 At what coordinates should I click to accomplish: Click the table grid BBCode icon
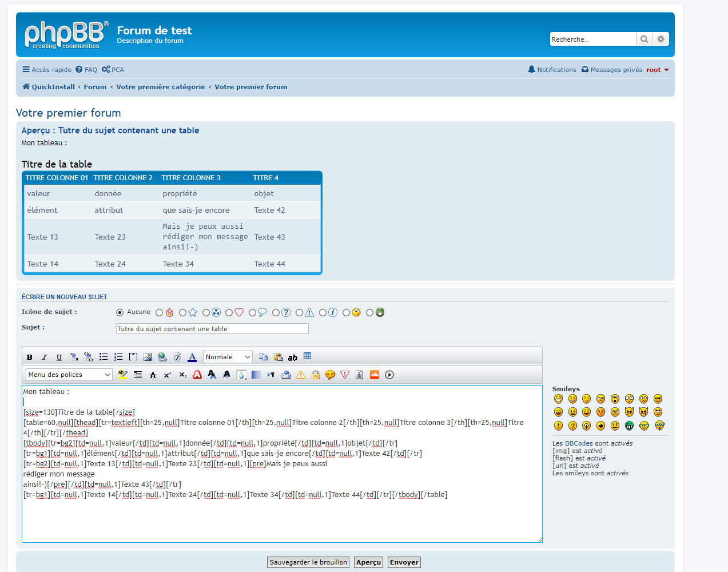click(x=308, y=356)
